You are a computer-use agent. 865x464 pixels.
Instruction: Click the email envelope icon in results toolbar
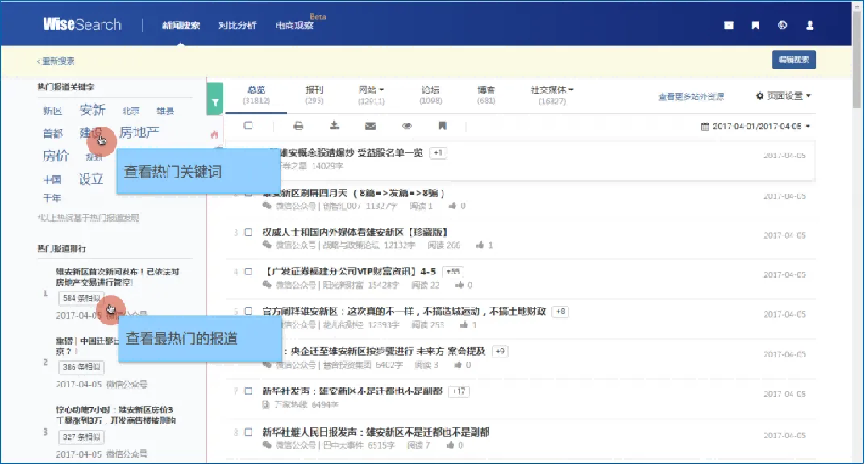click(370, 126)
